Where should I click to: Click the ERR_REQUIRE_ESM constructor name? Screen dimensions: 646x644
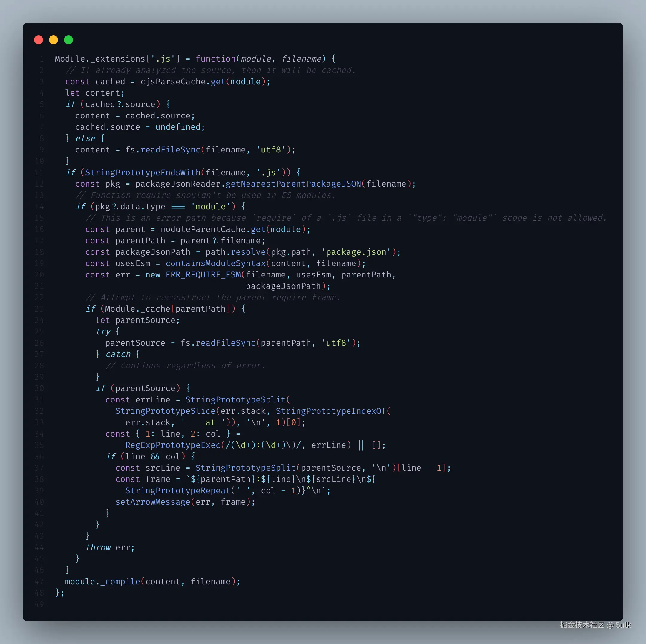pos(203,275)
